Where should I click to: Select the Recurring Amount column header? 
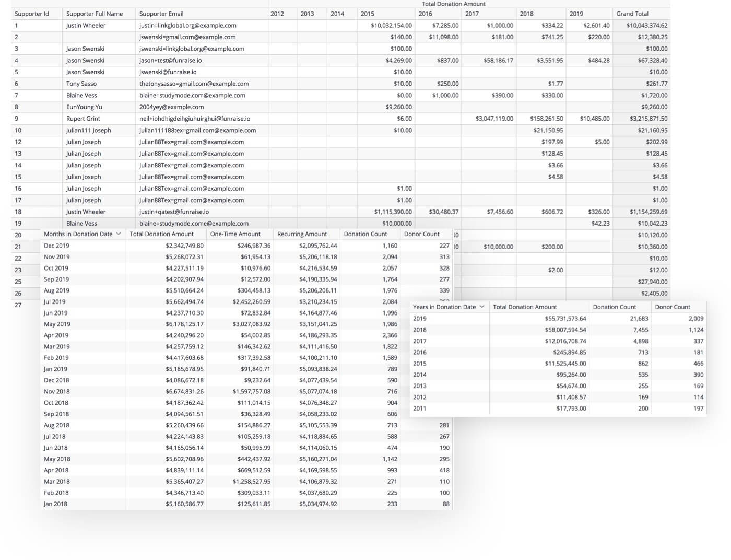pos(303,234)
